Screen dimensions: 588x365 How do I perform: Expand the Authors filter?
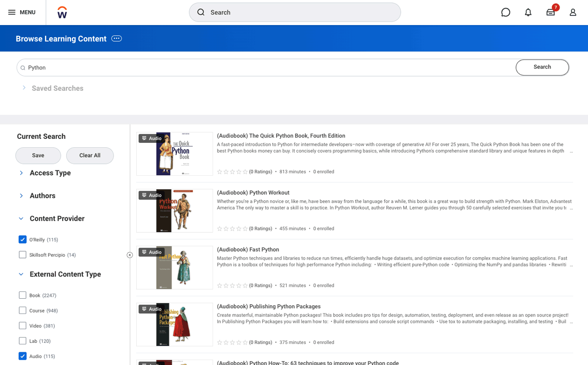pos(21,196)
